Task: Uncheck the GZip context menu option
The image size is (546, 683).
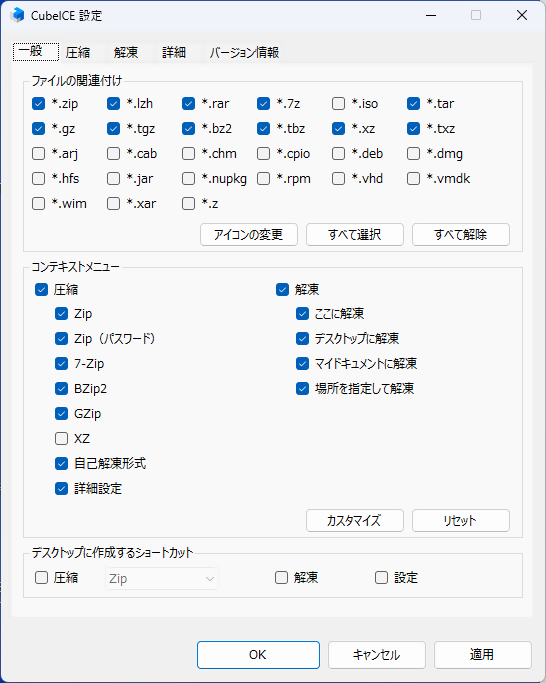Action: pyautogui.click(x=61, y=413)
